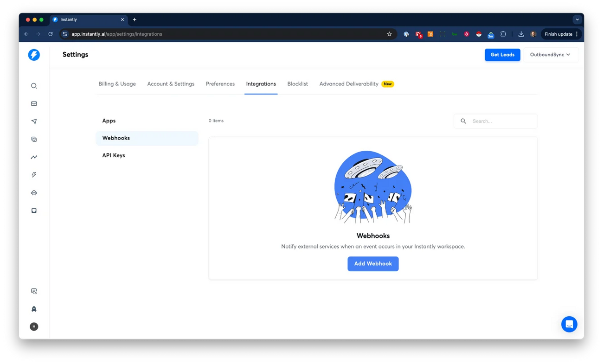Click the chevron at the top-right tab strip

(x=577, y=19)
